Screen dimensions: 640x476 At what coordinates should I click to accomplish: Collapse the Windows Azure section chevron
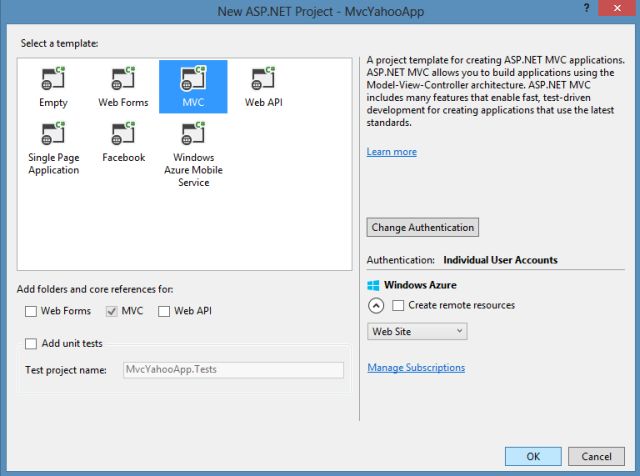376,306
